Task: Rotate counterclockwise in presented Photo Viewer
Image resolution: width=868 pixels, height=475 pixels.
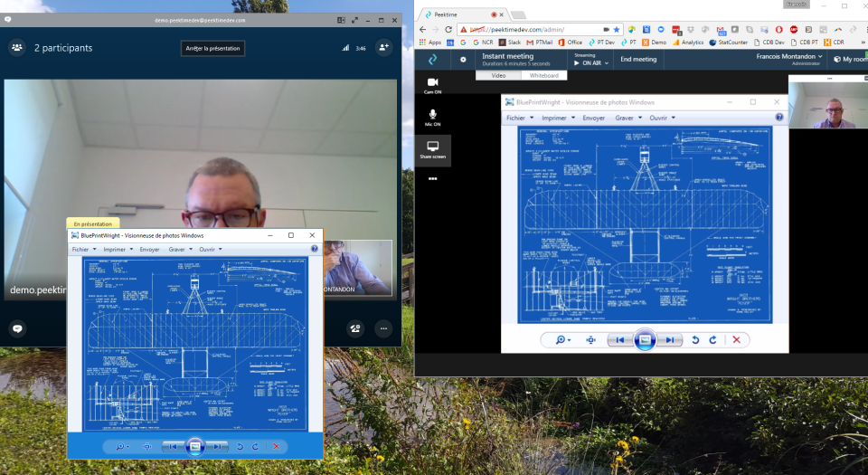Action: [240, 447]
